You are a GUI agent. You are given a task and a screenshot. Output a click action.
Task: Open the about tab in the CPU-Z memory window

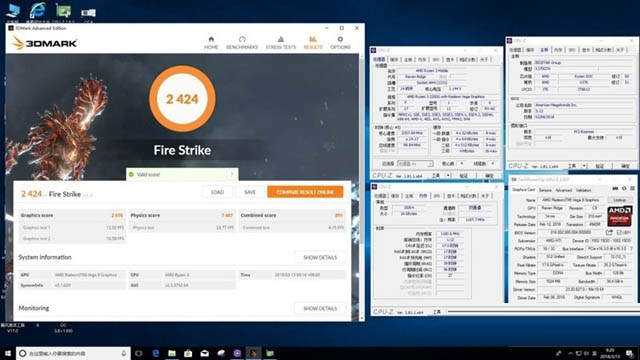click(485, 196)
